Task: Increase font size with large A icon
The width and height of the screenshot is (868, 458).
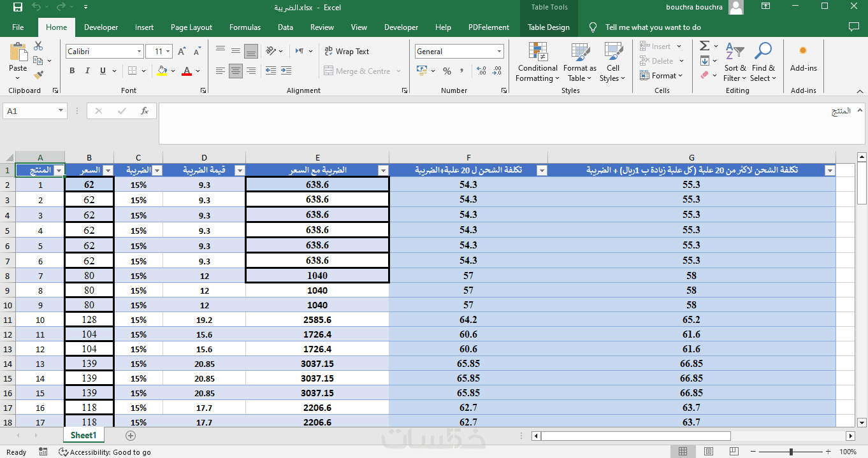Action: (x=182, y=52)
